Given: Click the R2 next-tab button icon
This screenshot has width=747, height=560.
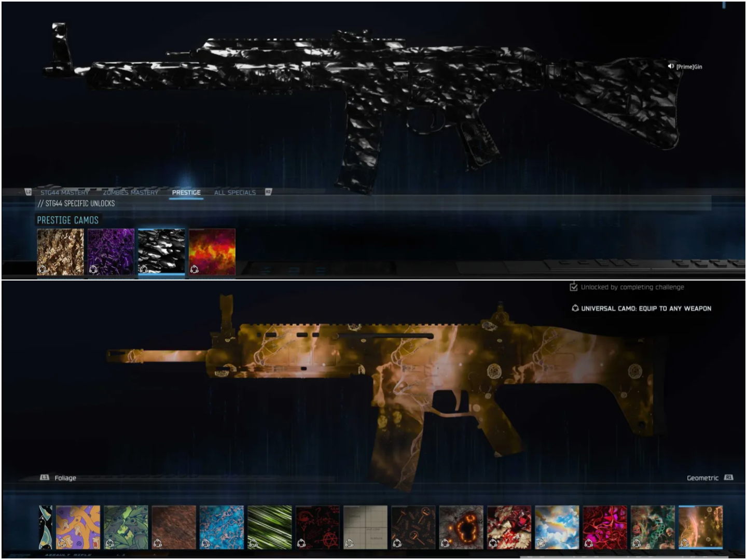Looking at the screenshot, I should (x=268, y=192).
